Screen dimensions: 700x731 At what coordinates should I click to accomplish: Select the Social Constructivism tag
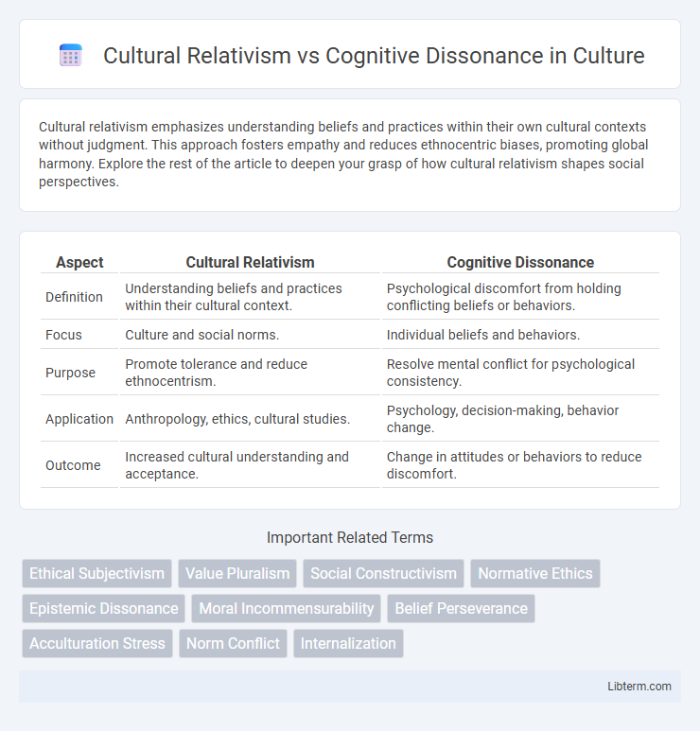[383, 573]
